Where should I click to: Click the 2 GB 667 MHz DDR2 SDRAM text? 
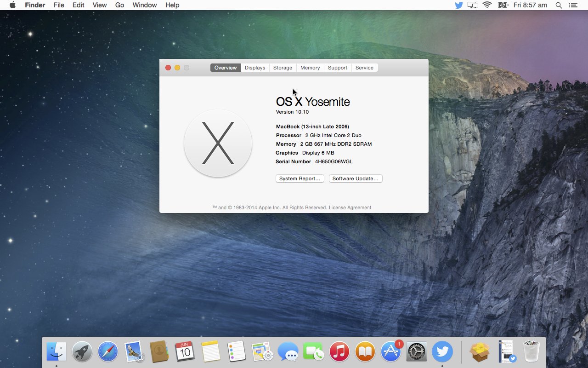click(336, 144)
